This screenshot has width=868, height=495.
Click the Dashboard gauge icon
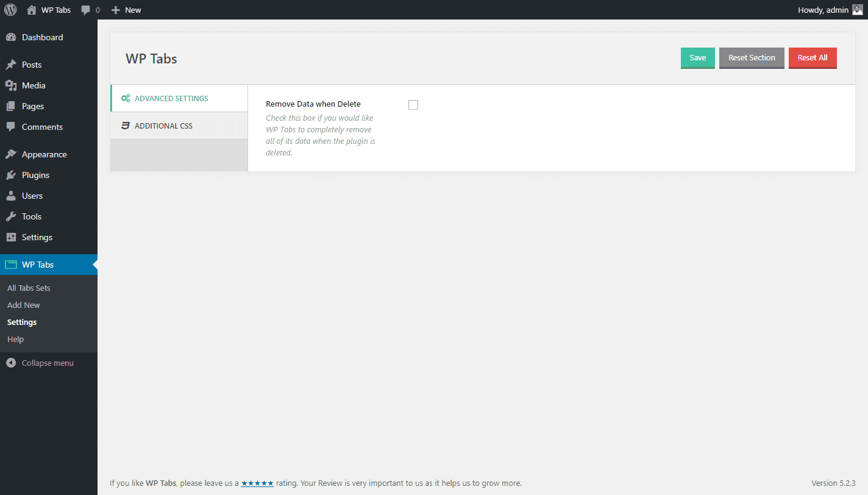11,37
